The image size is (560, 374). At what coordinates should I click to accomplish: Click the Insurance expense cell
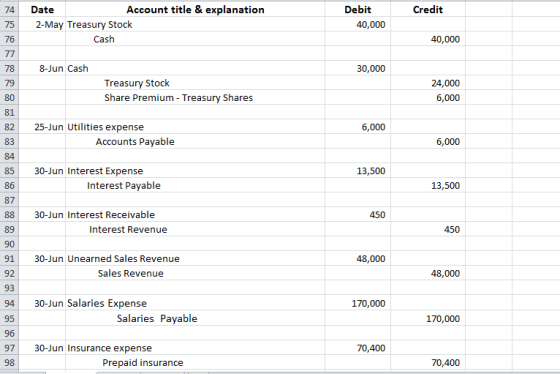195,348
